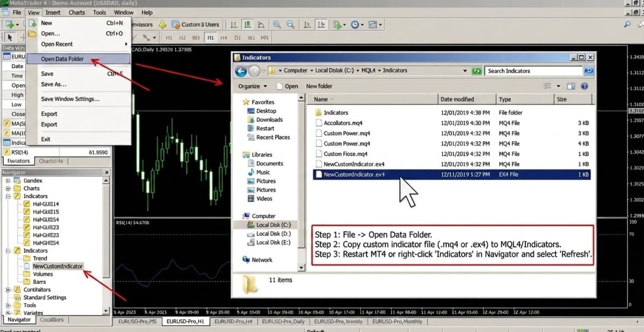Open Downloads in explorer Favorites

[x=269, y=120]
